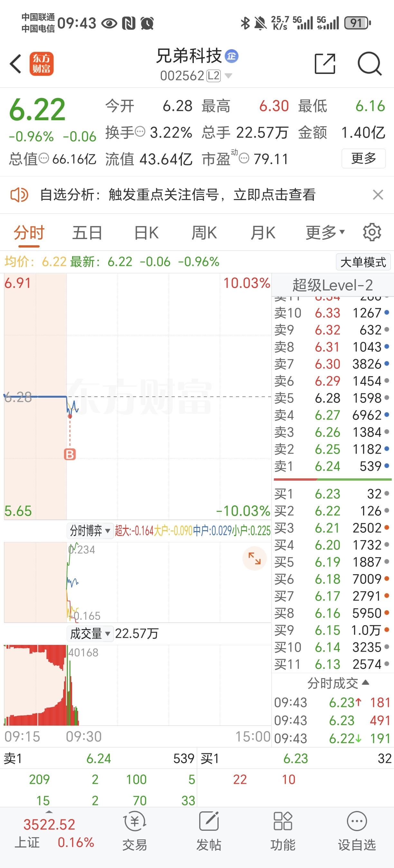Toggle 大单模式 big order mode

[363, 262]
